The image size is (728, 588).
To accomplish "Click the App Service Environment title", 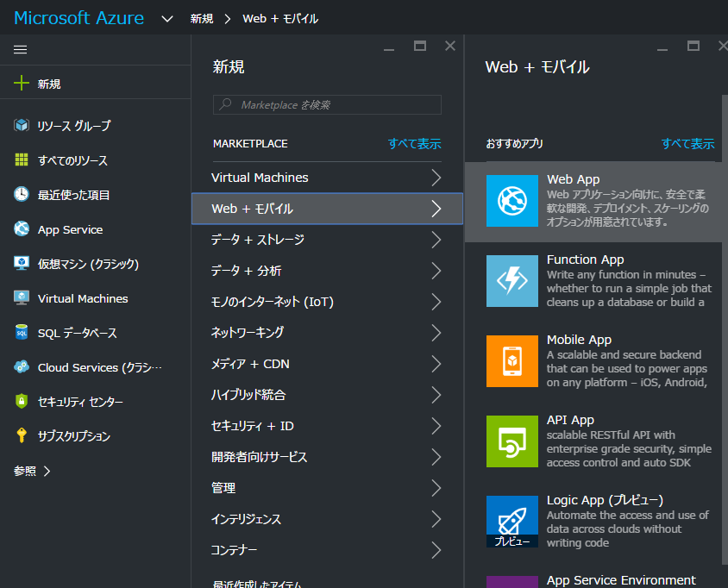I will click(x=621, y=580).
